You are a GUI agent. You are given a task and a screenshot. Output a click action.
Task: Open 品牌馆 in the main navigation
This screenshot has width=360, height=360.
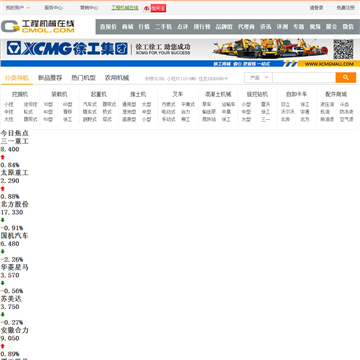tap(224, 27)
